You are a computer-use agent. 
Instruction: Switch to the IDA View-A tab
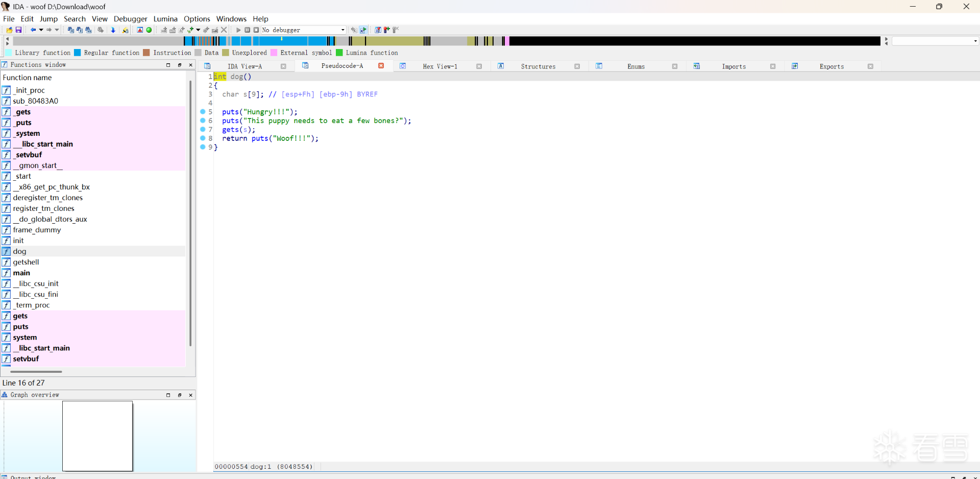tap(244, 66)
